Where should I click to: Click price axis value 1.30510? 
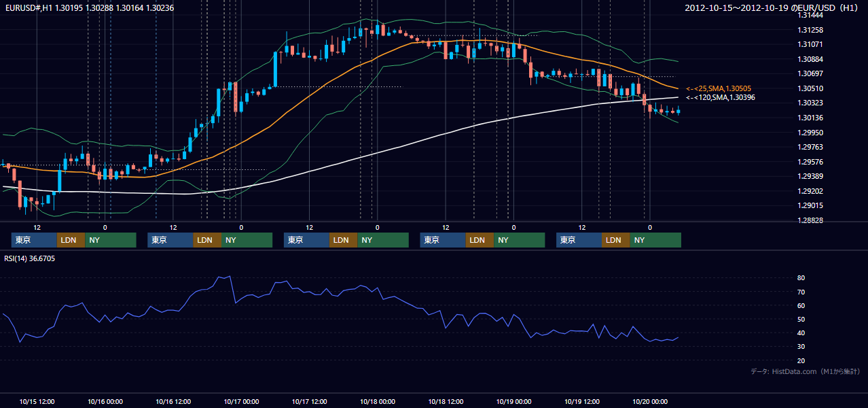click(x=810, y=88)
